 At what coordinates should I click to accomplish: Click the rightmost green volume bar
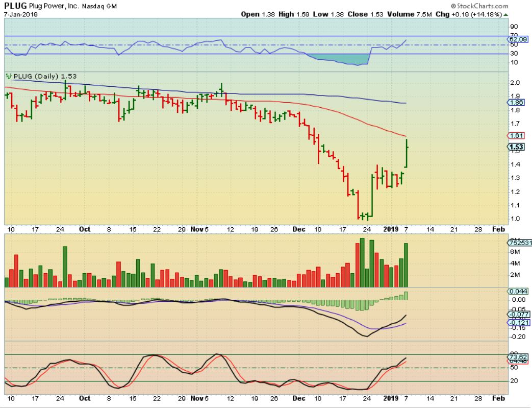(x=406, y=265)
